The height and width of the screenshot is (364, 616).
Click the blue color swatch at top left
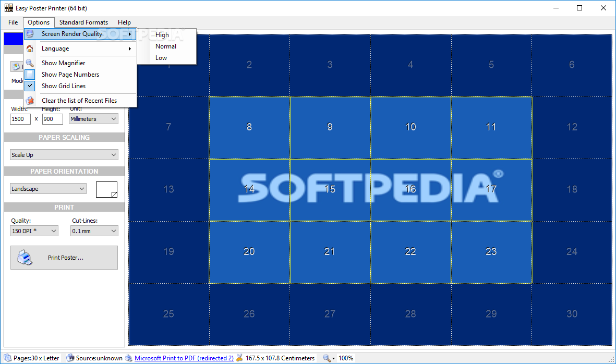coord(14,39)
